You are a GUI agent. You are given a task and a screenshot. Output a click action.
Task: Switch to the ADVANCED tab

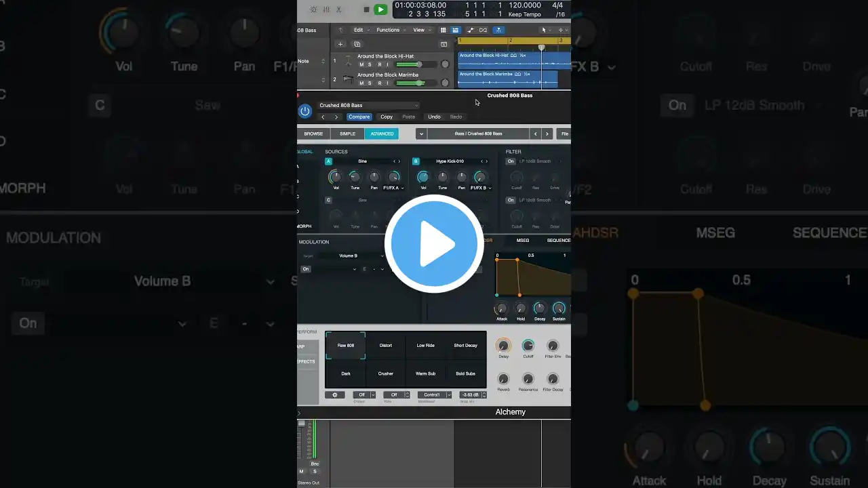[382, 134]
